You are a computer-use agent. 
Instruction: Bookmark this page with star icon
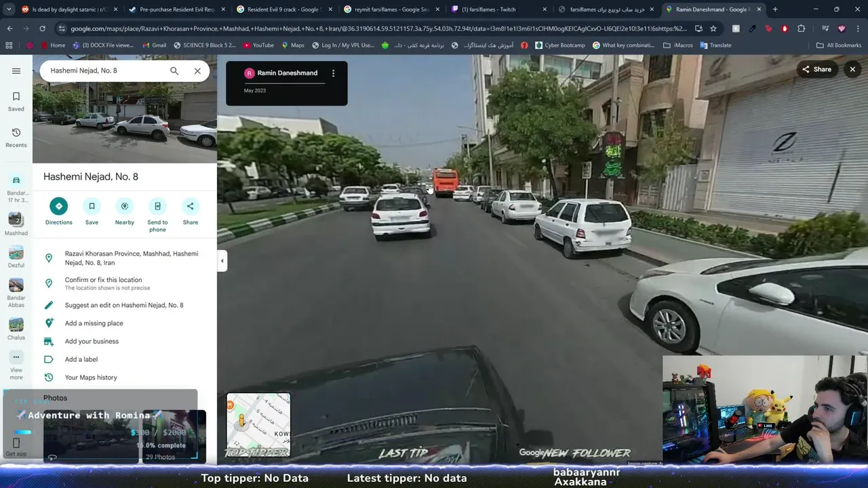(713, 28)
